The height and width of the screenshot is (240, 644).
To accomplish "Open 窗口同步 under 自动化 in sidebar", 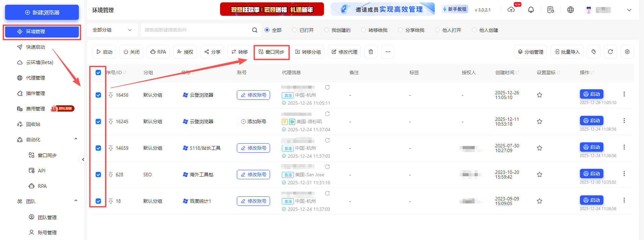I will pyautogui.click(x=47, y=155).
